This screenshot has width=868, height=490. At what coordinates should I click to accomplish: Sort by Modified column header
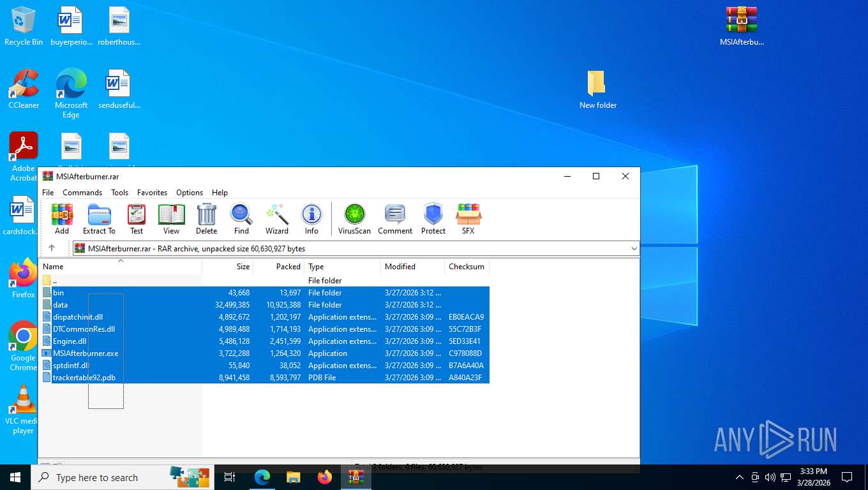(x=413, y=266)
